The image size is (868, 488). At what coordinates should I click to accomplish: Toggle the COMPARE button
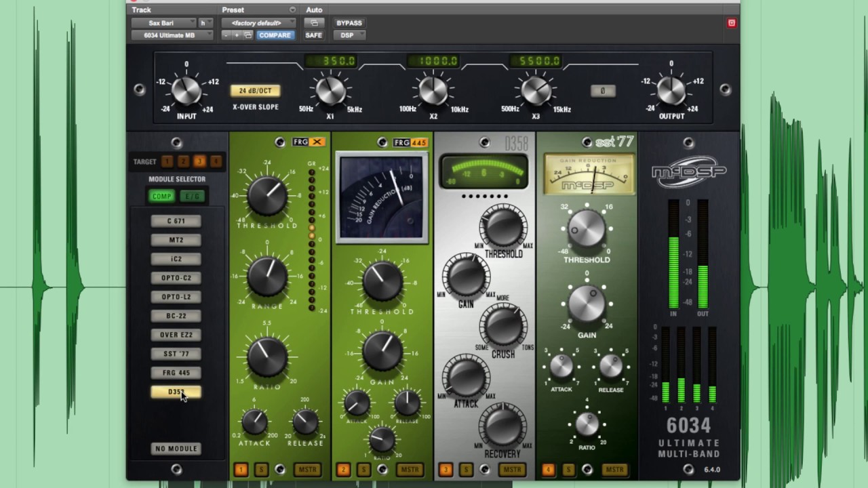pos(275,35)
